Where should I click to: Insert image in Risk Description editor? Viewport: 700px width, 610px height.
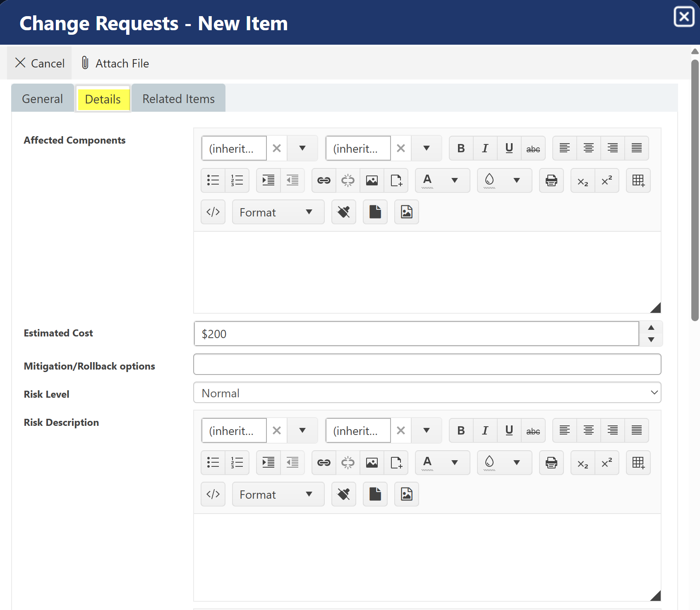[372, 463]
